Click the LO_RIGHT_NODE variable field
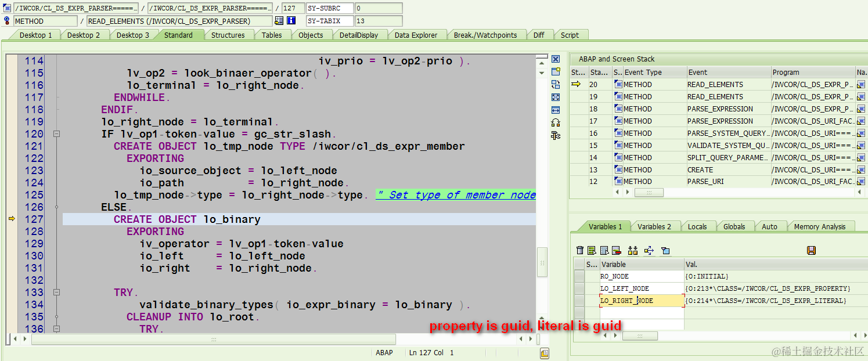Image resolution: width=868 pixels, height=361 pixels. [642, 301]
